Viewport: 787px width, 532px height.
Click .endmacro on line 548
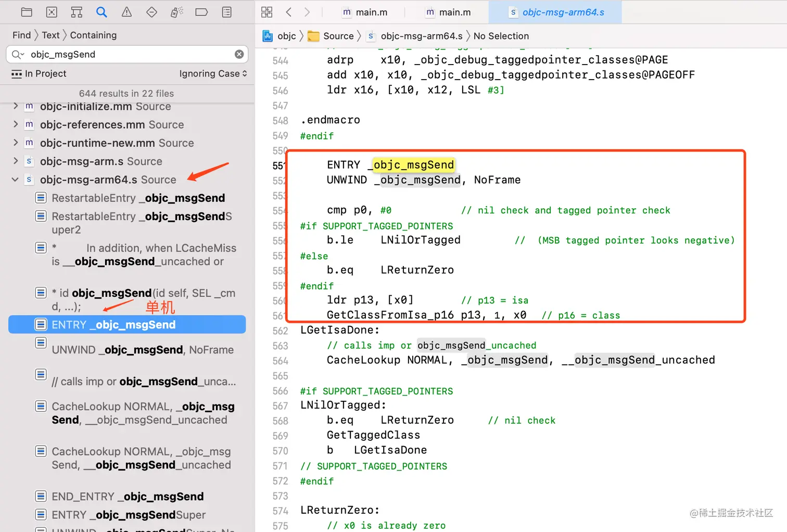pos(330,120)
